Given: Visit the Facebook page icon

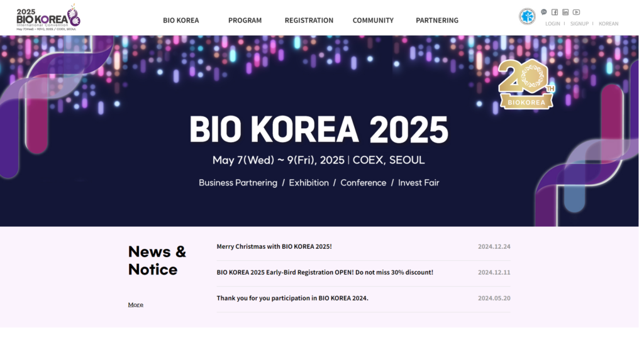Looking at the screenshot, I should [555, 12].
